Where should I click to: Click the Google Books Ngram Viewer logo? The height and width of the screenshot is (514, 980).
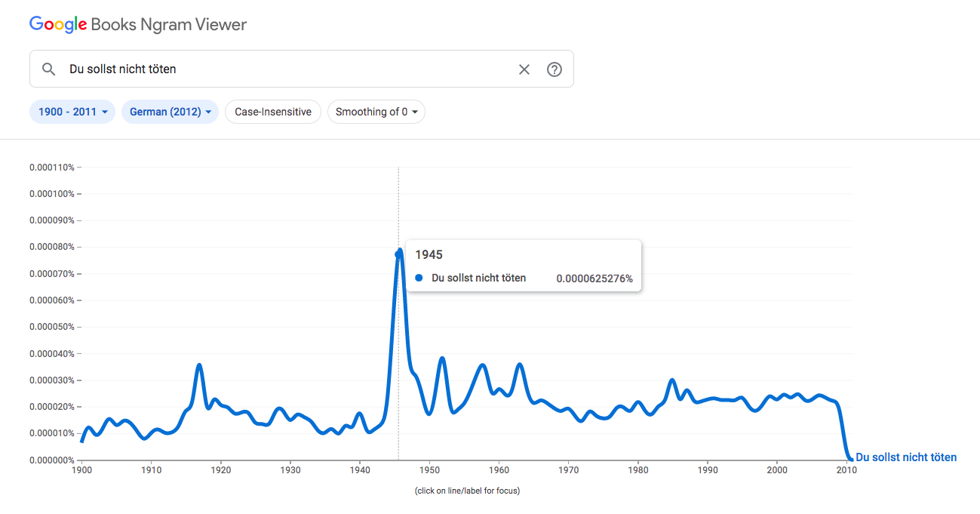[x=138, y=24]
